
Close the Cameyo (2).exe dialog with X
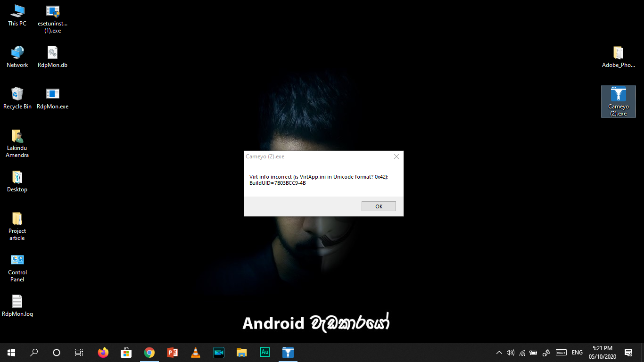click(396, 156)
